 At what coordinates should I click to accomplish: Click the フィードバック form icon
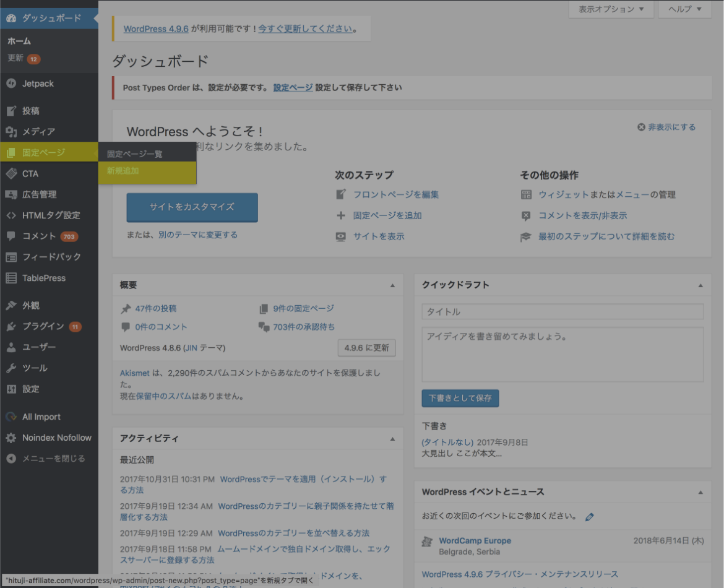tap(11, 257)
